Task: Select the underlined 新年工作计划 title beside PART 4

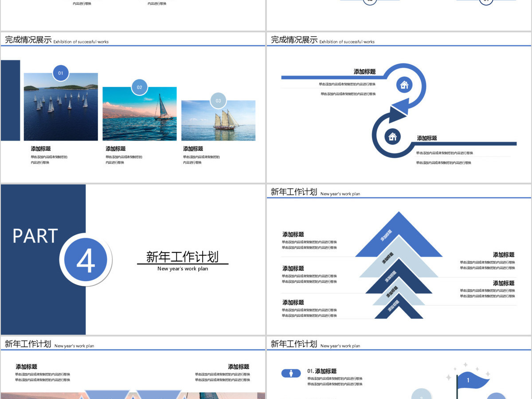Action: (182, 256)
